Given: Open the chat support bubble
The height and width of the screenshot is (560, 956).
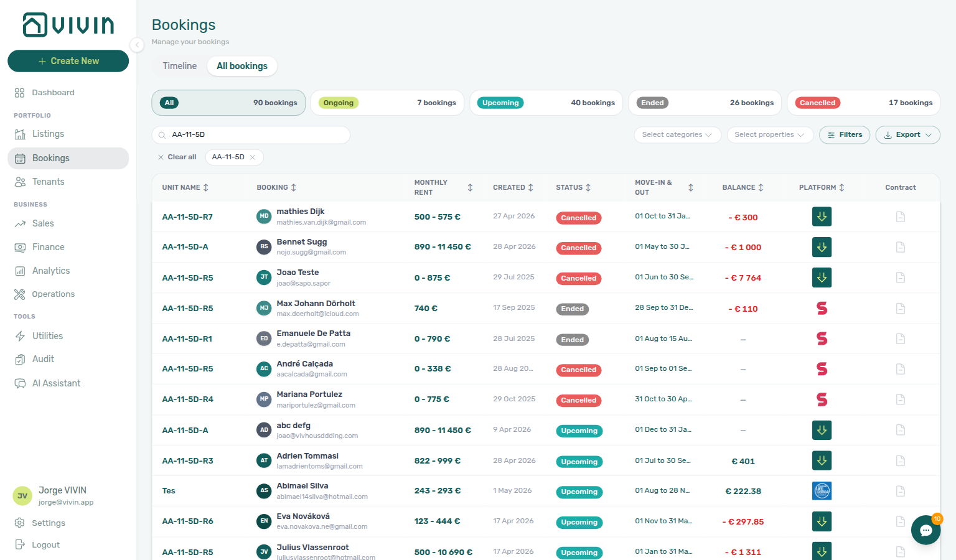Looking at the screenshot, I should click(x=926, y=530).
